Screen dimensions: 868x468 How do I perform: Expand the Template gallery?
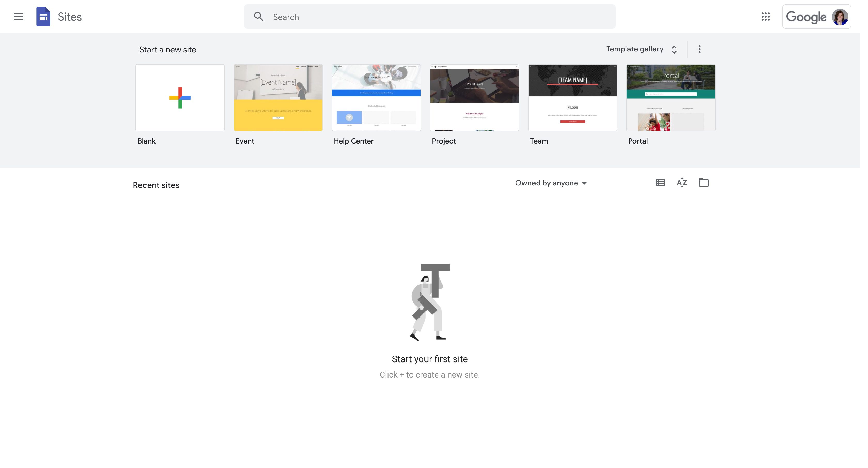[641, 49]
